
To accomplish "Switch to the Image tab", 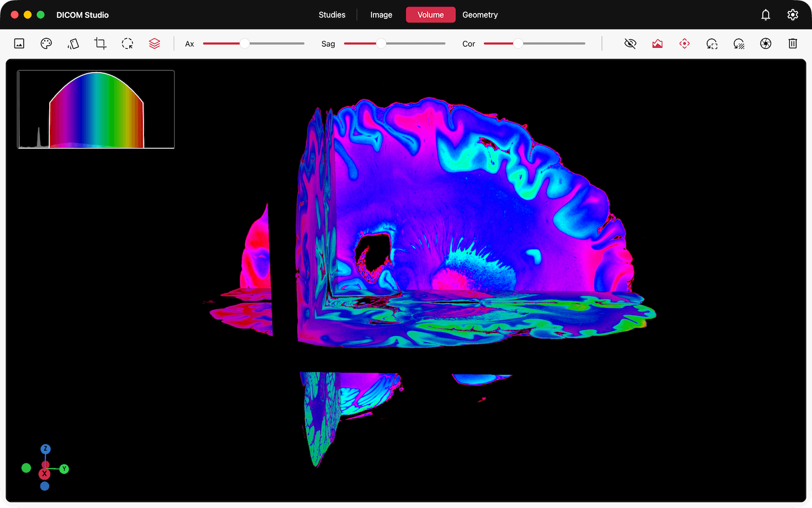I will pyautogui.click(x=381, y=15).
